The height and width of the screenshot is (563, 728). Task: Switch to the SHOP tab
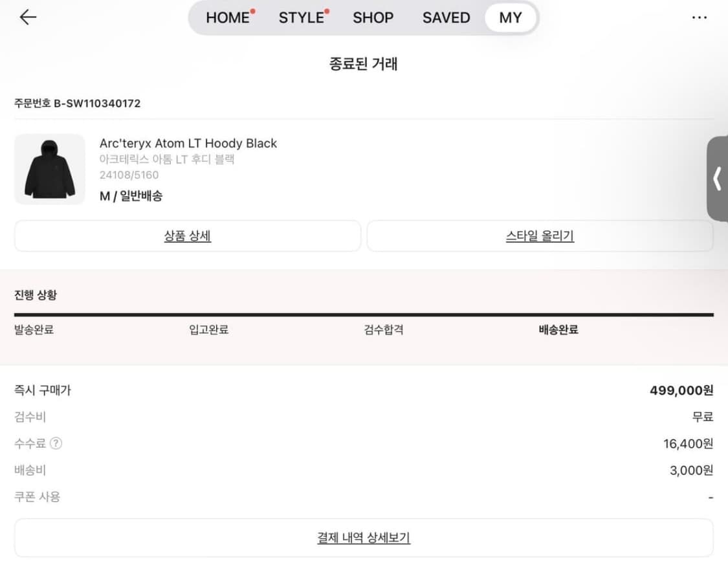click(x=373, y=17)
